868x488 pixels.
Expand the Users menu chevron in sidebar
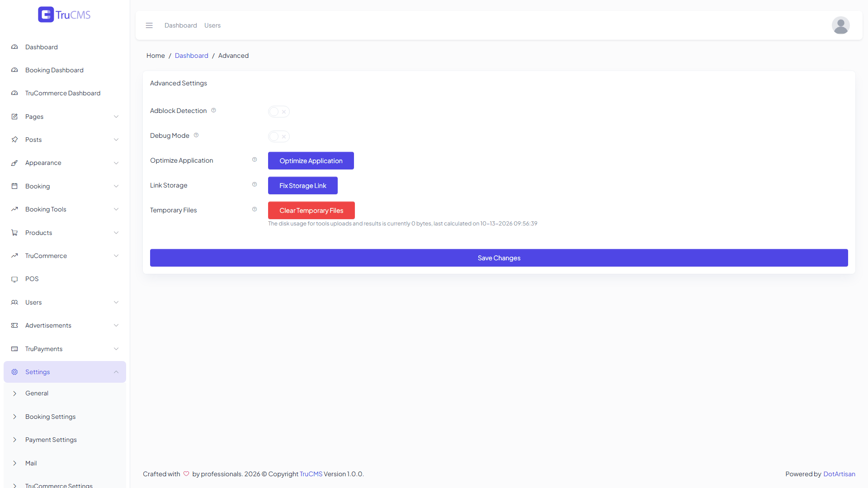[116, 302]
